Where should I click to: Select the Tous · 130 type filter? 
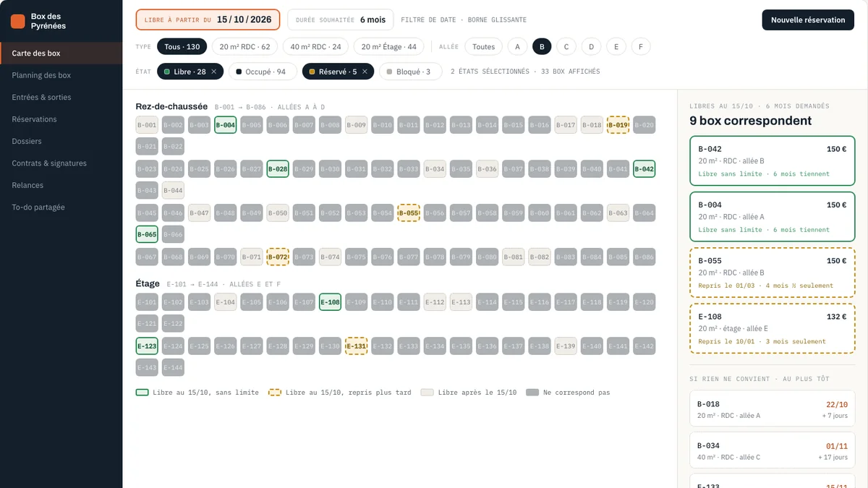182,47
